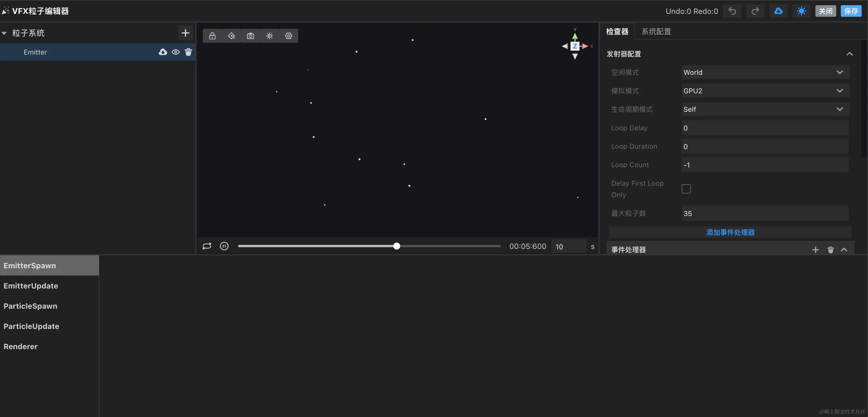Click the 添加事件处理器 link

coord(730,232)
